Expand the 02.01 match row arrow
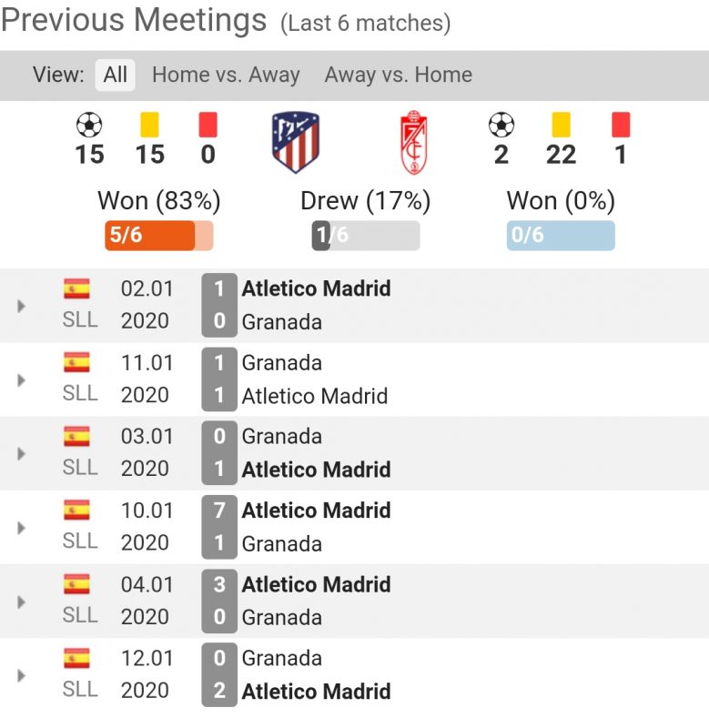Image resolution: width=709 pixels, height=728 pixels. 22,306
